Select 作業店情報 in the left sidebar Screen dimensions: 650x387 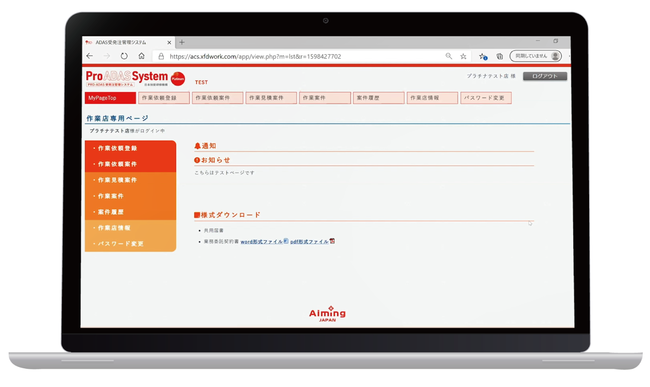(x=130, y=228)
